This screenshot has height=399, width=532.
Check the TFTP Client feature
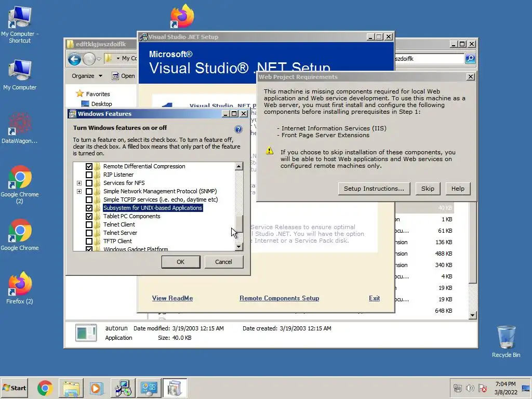pyautogui.click(x=89, y=241)
